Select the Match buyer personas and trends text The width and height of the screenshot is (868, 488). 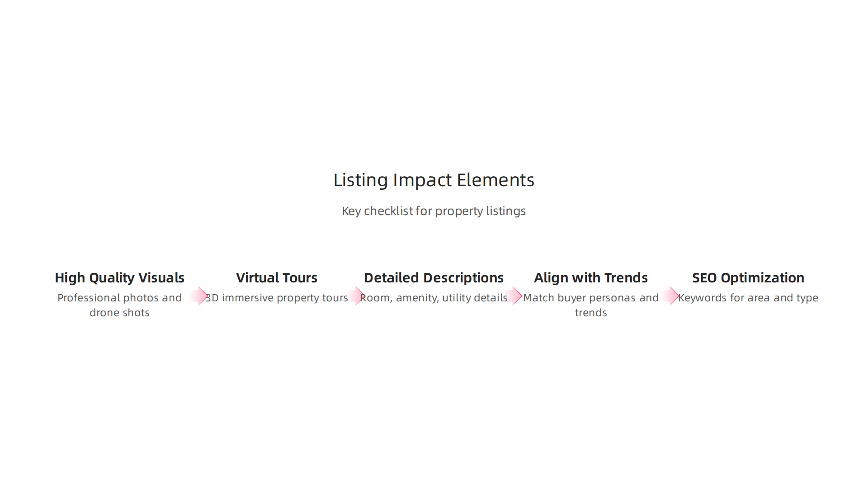591,305
